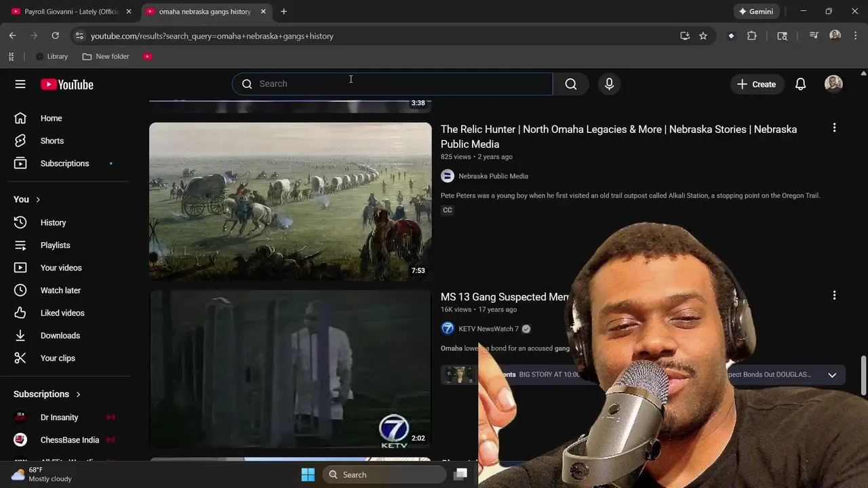Image resolution: width=868 pixels, height=488 pixels.
Task: Open the New folder bookmark folder
Action: pyautogui.click(x=106, y=56)
